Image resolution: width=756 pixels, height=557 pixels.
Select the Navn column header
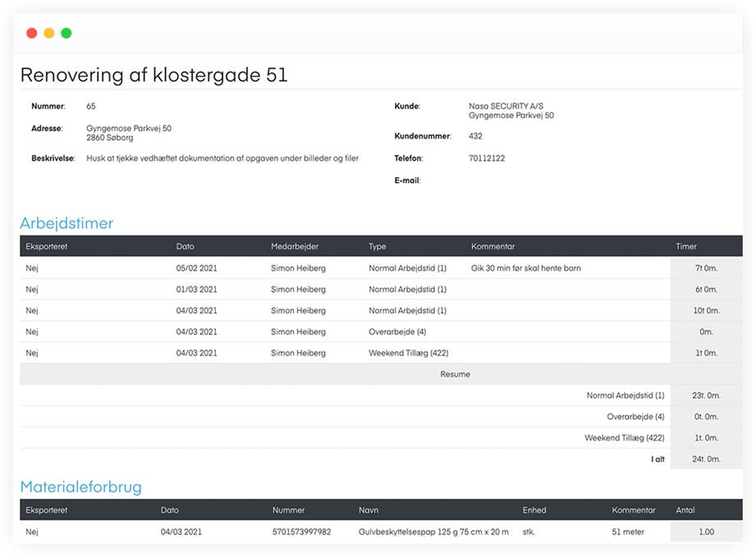(368, 510)
